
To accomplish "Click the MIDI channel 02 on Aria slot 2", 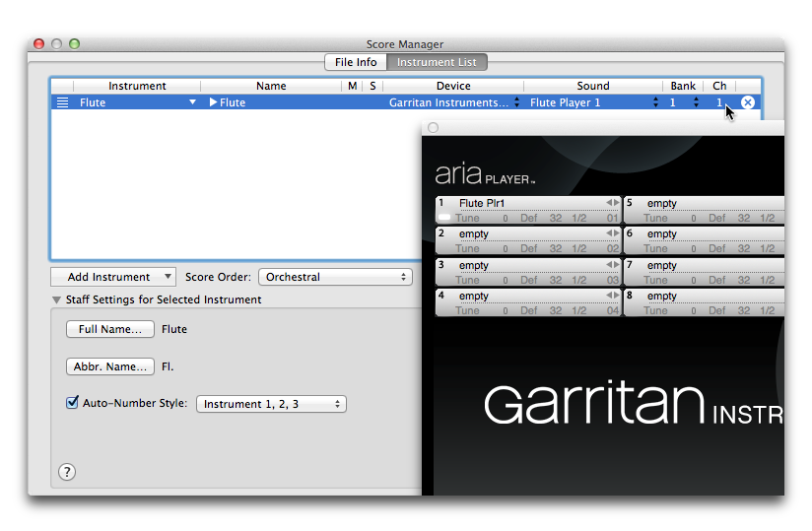I will (x=613, y=249).
